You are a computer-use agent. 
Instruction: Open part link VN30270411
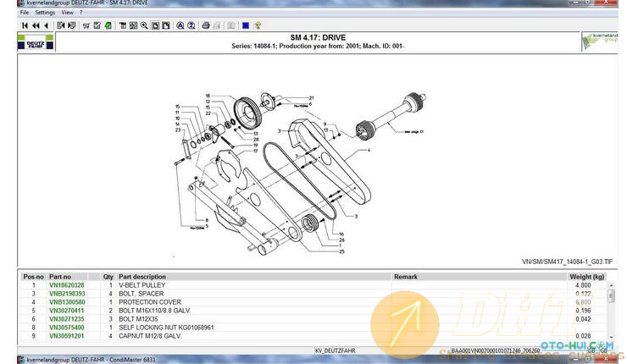pos(67,311)
